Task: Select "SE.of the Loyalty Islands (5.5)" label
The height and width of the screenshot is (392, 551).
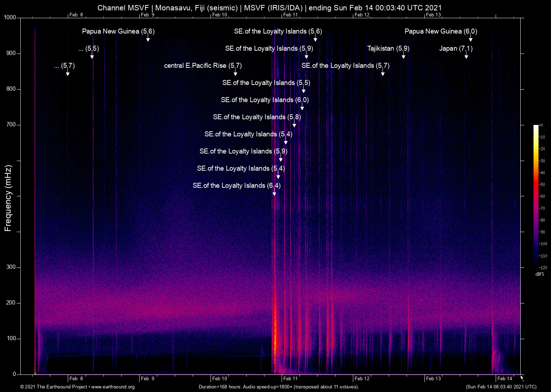Action: [266, 83]
